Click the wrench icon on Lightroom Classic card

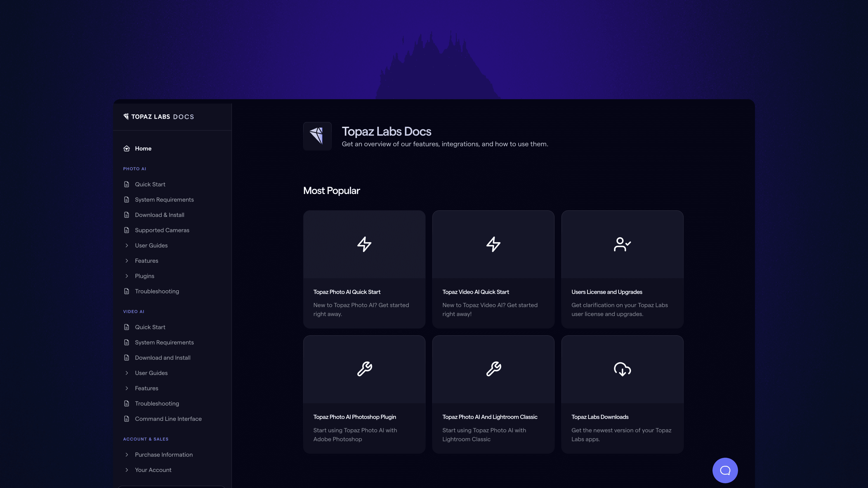(493, 368)
